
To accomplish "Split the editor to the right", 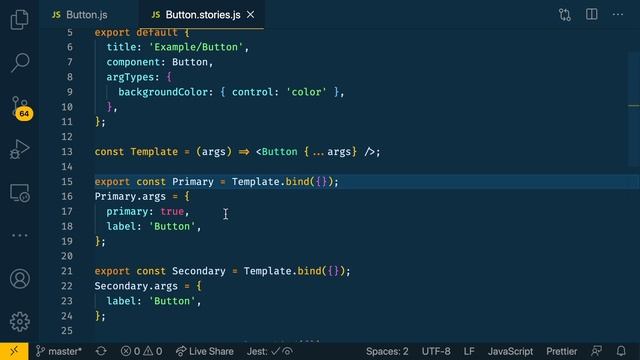I will [x=591, y=15].
